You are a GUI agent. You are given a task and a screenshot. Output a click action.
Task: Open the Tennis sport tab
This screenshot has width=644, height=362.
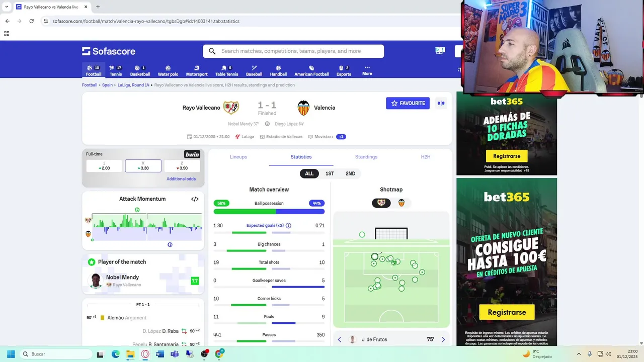[x=116, y=70]
